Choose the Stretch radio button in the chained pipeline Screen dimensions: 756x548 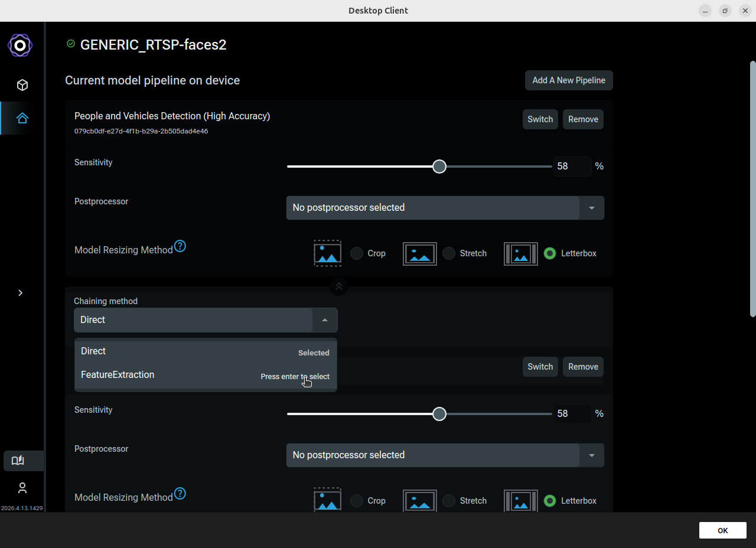point(449,501)
